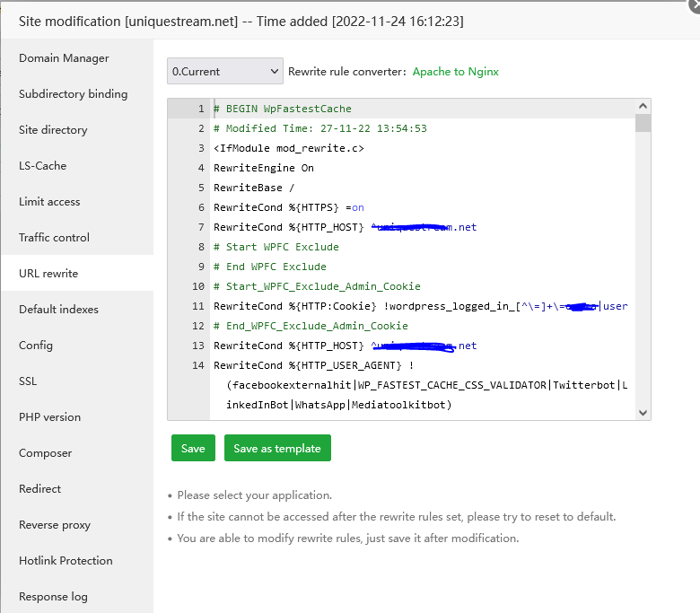Select the URL rewrite tab
Image resolution: width=700 pixels, height=613 pixels.
(48, 274)
